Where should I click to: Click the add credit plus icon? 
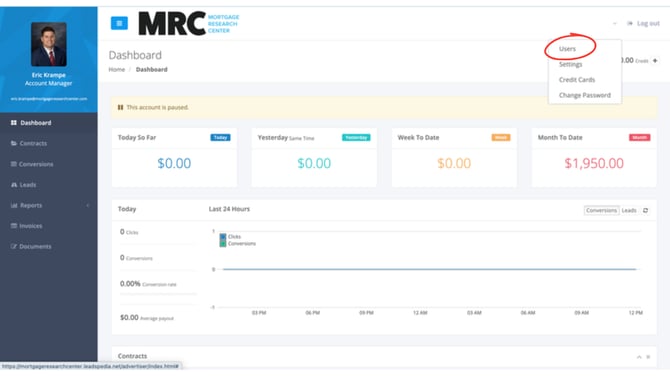click(x=655, y=61)
